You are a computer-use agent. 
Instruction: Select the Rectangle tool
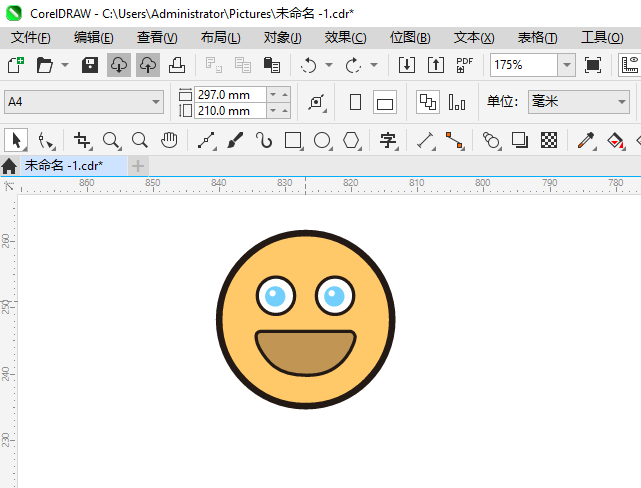point(293,140)
